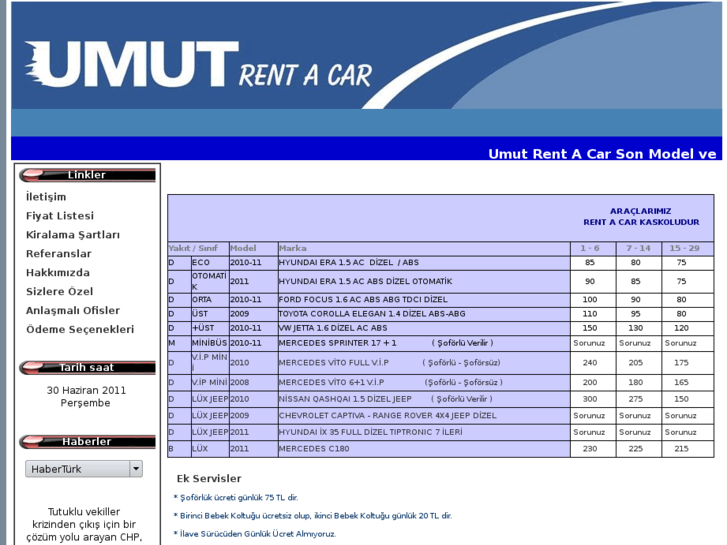Select NİSSAN QASHQAI 1.5 DİZEL JEEP
The height and width of the screenshot is (545, 727).
[x=440, y=399]
